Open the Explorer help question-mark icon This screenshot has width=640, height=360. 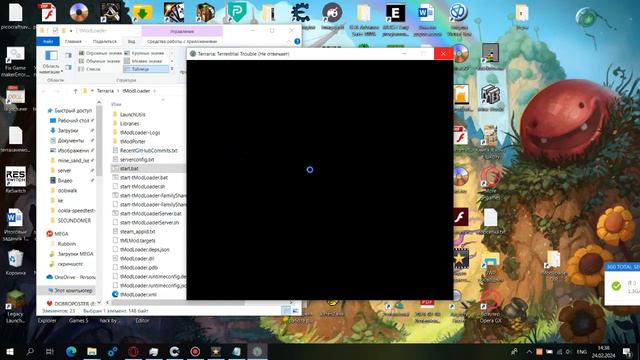[297, 41]
